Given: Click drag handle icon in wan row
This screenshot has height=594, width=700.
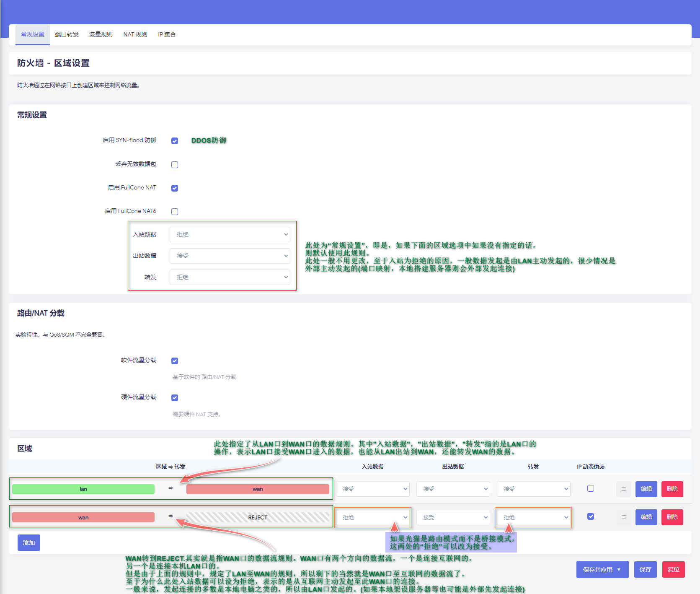Looking at the screenshot, I should 623,517.
